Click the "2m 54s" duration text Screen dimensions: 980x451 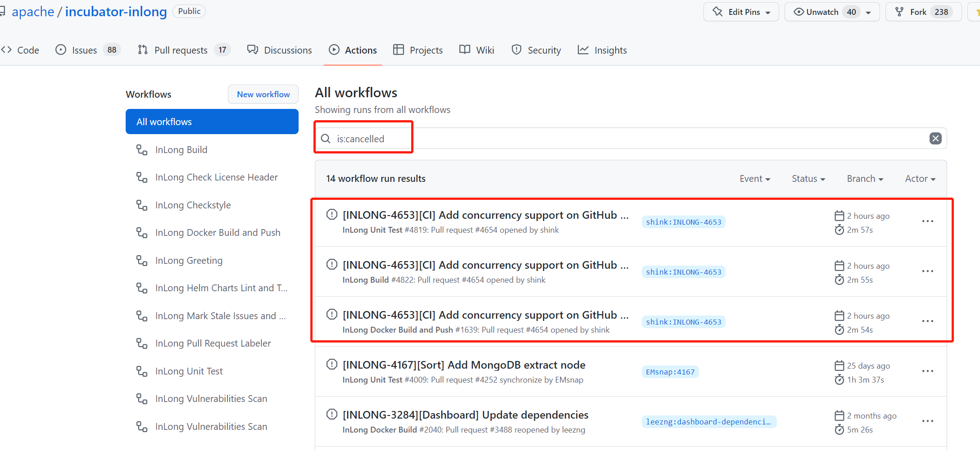[860, 330]
